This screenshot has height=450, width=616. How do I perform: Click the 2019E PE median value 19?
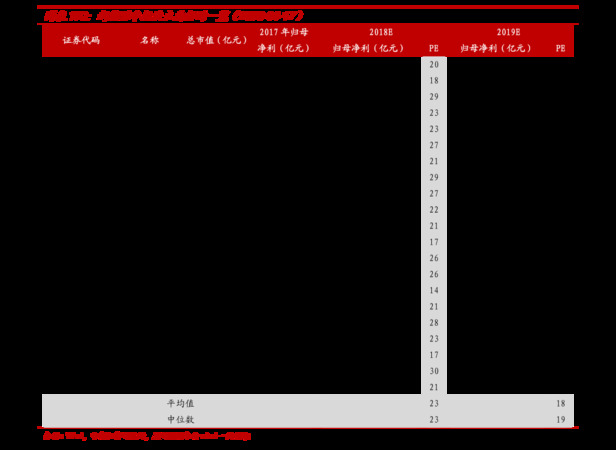[x=560, y=420]
